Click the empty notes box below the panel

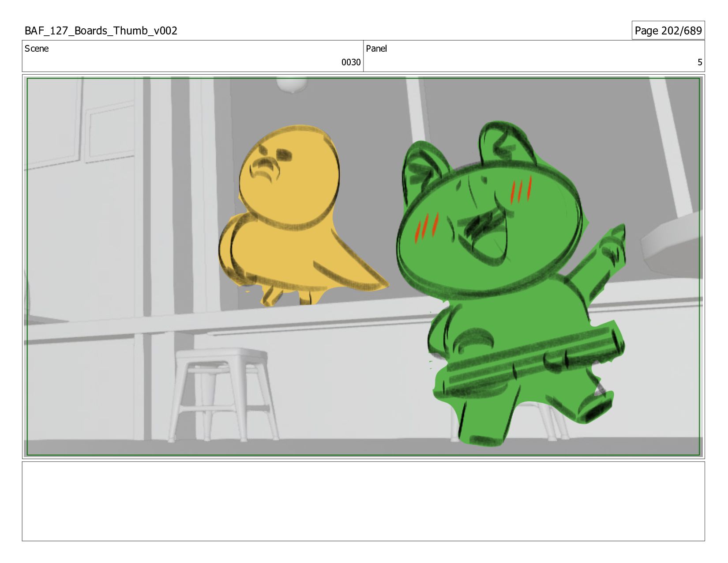(363, 501)
